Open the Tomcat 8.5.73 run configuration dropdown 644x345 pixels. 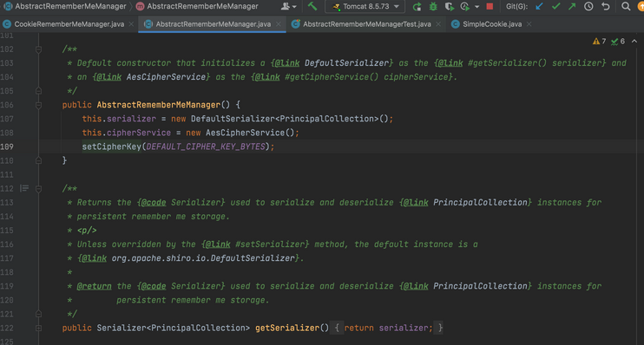click(x=365, y=7)
